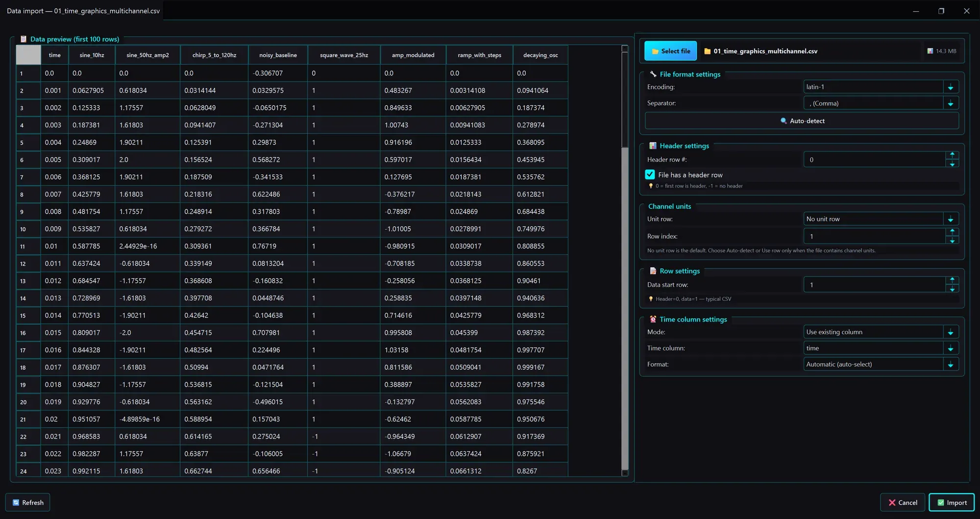Select row header 12 in the preview table
The height and width of the screenshot is (519, 980).
(x=28, y=263)
